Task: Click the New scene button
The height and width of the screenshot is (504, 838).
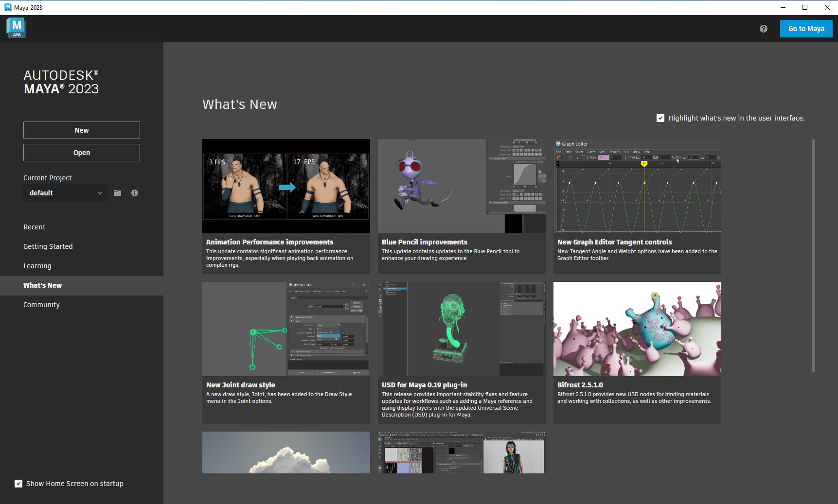Action: point(82,130)
